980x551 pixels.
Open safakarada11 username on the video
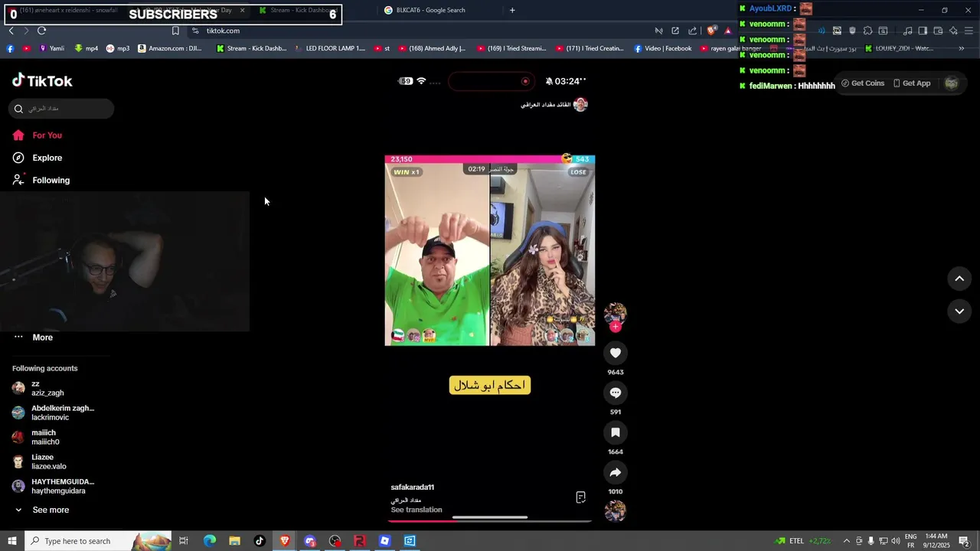412,487
